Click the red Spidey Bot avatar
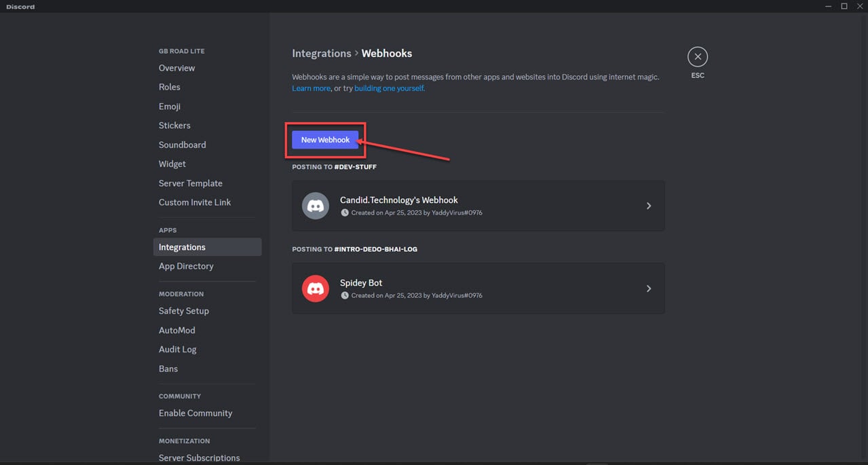 pos(315,289)
